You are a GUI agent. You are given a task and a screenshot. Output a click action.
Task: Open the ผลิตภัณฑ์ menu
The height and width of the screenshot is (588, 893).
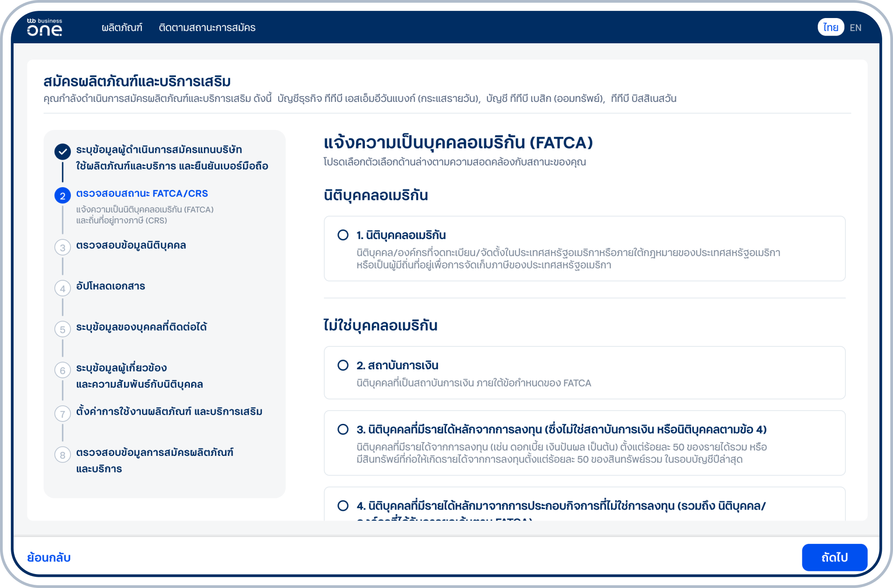122,28
